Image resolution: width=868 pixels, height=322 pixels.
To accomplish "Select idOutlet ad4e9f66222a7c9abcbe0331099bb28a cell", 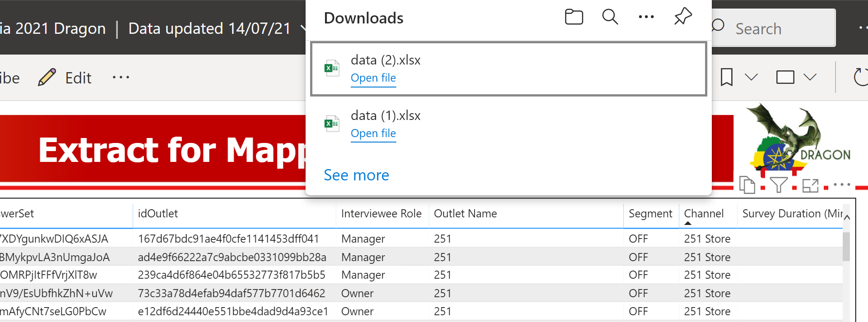I will coord(234,257).
